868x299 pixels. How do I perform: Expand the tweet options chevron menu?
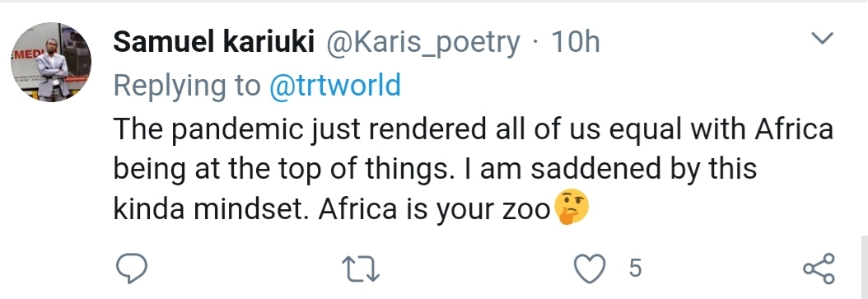point(822,38)
